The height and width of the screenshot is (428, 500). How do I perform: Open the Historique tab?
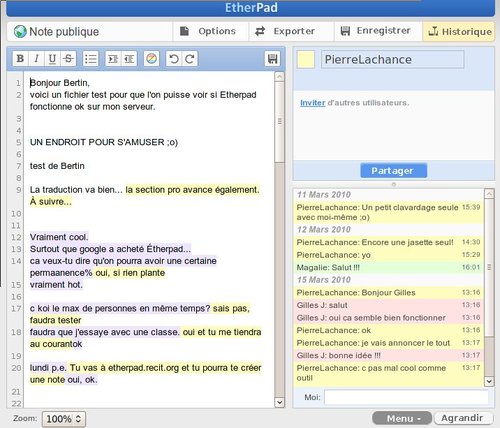[x=459, y=31]
